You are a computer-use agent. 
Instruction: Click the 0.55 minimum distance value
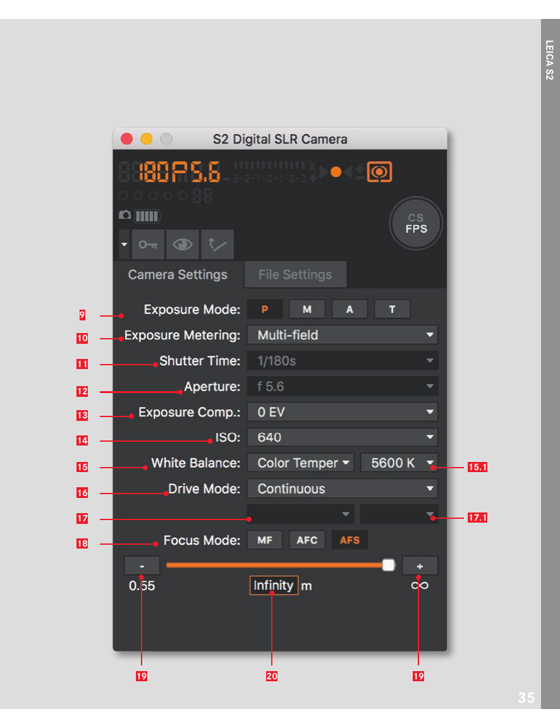(142, 586)
